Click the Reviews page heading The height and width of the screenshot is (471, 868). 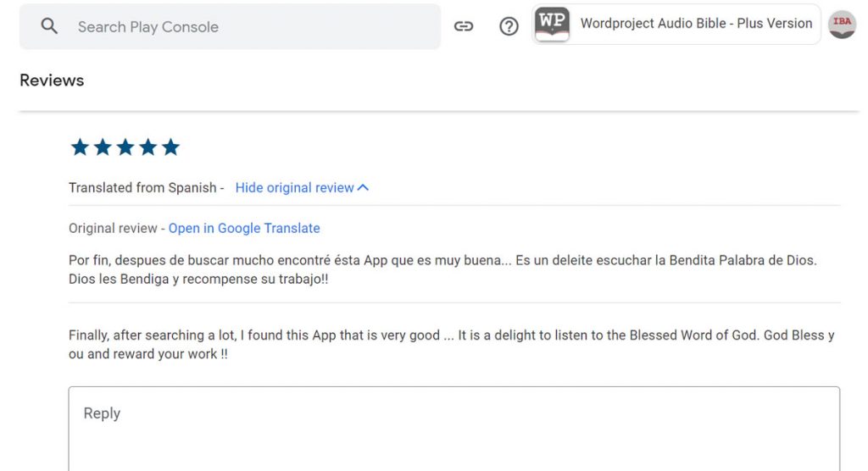click(x=52, y=80)
